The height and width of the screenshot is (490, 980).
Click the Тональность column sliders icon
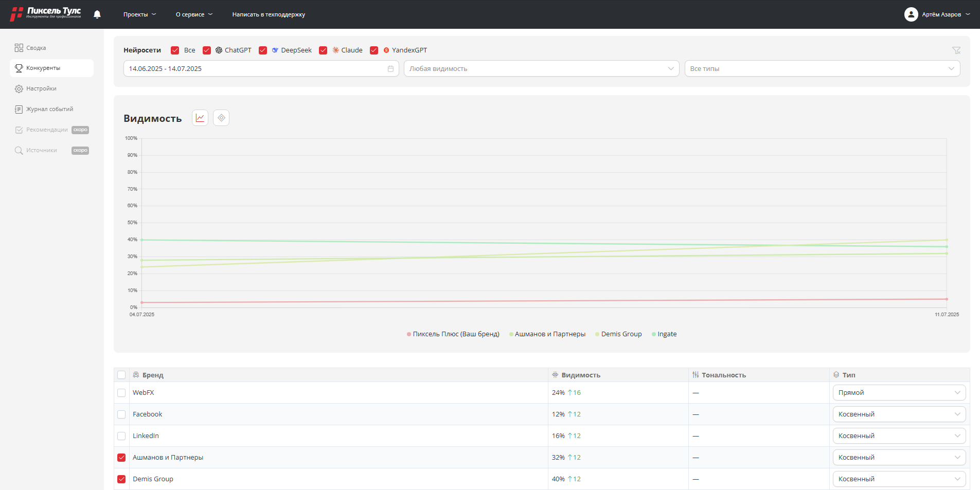coord(696,375)
